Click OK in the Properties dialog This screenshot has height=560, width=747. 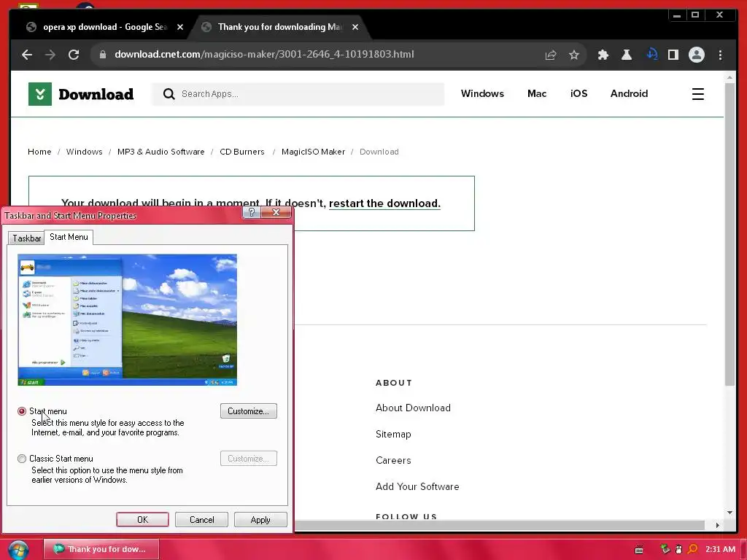coord(142,519)
